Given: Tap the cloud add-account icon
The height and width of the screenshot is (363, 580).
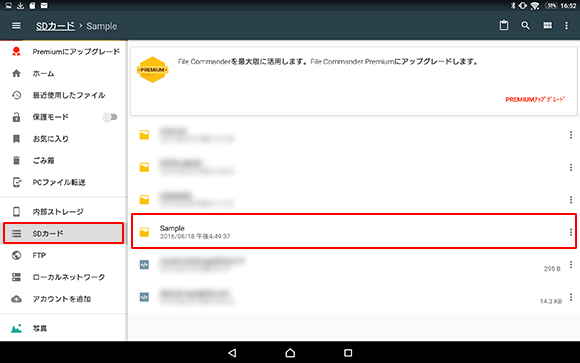Looking at the screenshot, I should (x=16, y=299).
